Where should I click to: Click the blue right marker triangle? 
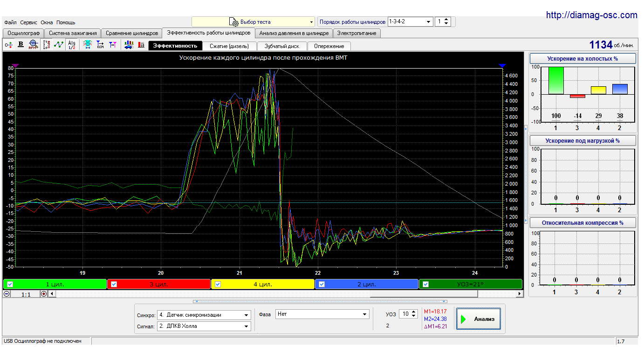click(x=502, y=66)
